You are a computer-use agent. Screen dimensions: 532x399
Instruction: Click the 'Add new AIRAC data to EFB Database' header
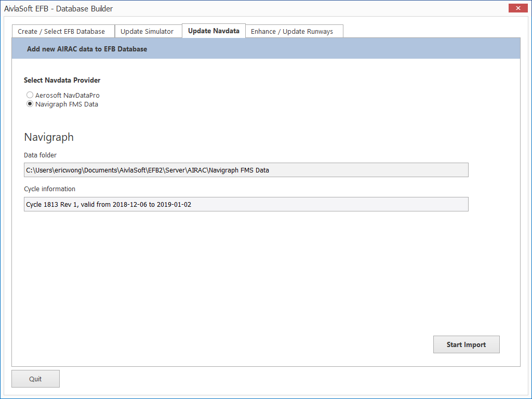click(x=87, y=49)
